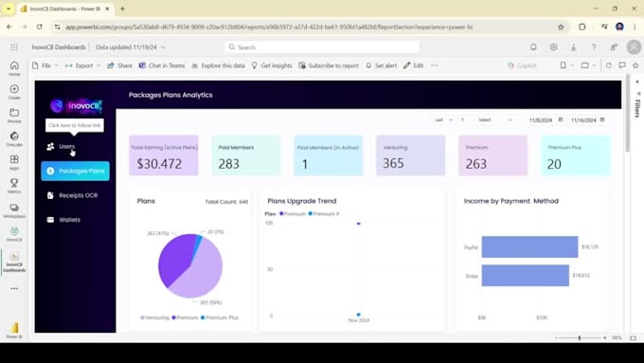Image resolution: width=644 pixels, height=363 pixels.
Task: Click Chat in Teams
Action: pos(162,65)
